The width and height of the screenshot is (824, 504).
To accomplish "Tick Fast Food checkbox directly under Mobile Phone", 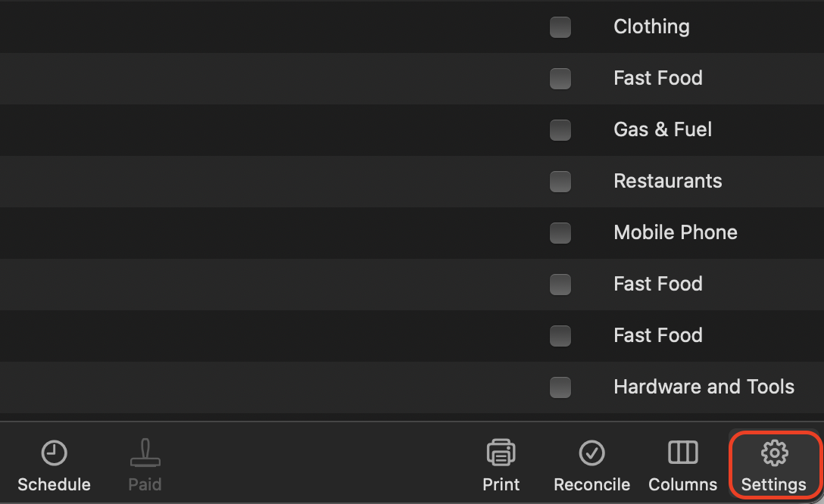I will (560, 285).
